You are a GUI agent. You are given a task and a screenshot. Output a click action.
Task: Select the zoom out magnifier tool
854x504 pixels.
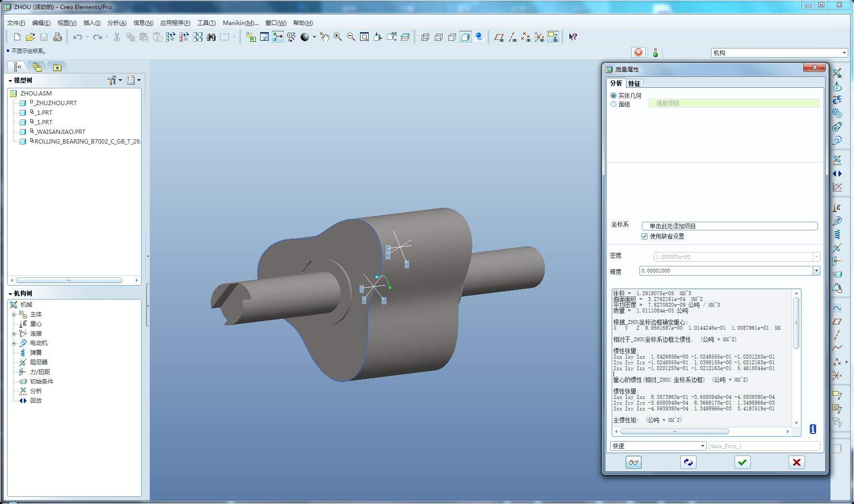tap(351, 37)
